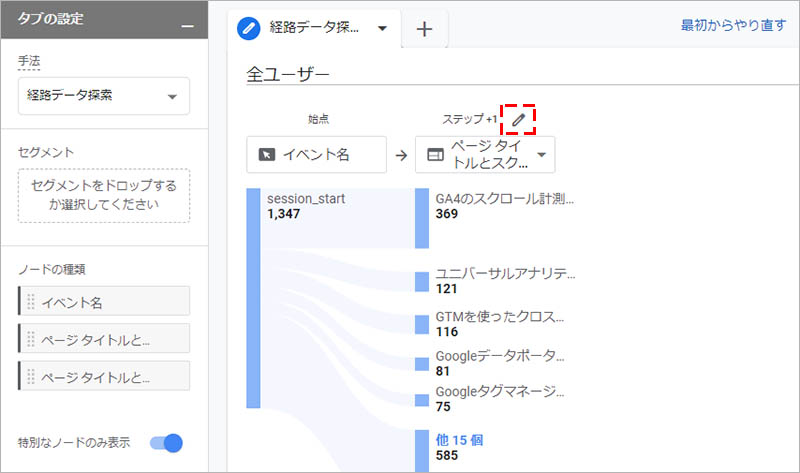Select the third ページ タイトルと node type
The width and height of the screenshot is (800, 473).
click(x=104, y=376)
